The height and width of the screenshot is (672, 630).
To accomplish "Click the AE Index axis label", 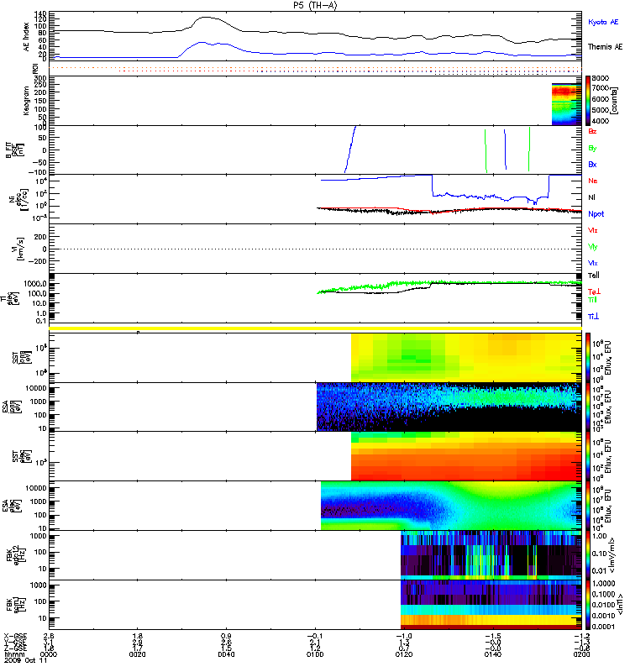I will point(27,37).
